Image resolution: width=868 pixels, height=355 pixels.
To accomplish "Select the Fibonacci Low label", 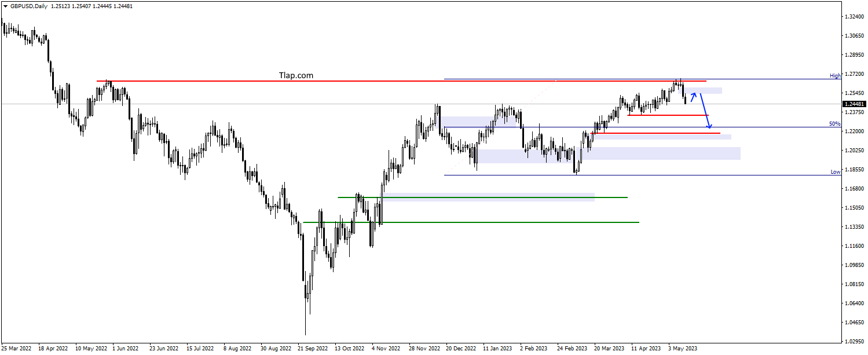I will (835, 172).
